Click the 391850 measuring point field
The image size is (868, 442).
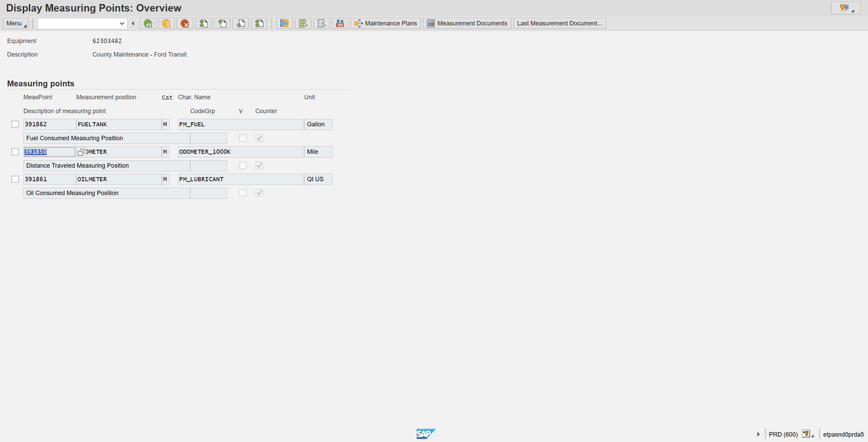tap(50, 152)
